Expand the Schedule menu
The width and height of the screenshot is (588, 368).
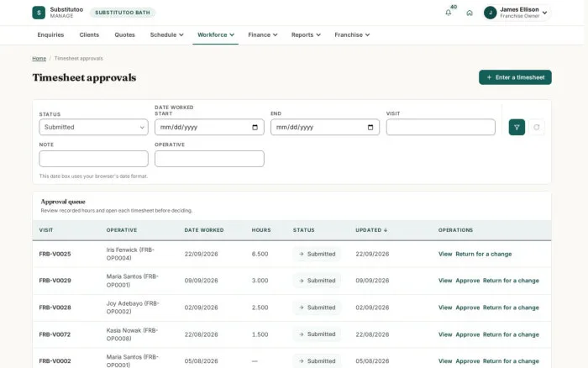(x=167, y=35)
